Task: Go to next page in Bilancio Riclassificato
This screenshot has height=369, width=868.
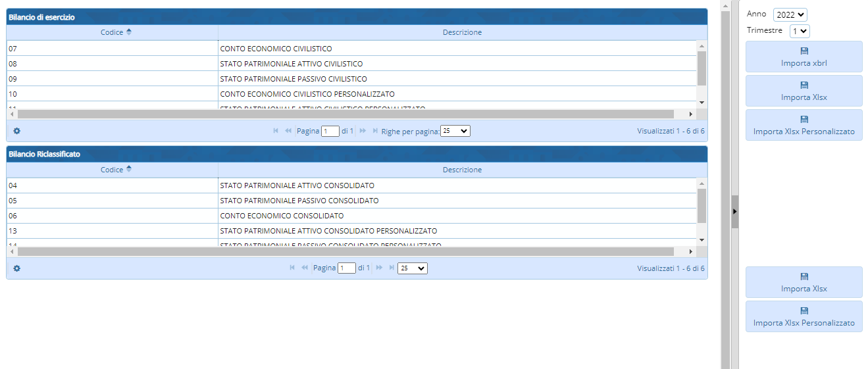Action: coord(379,268)
